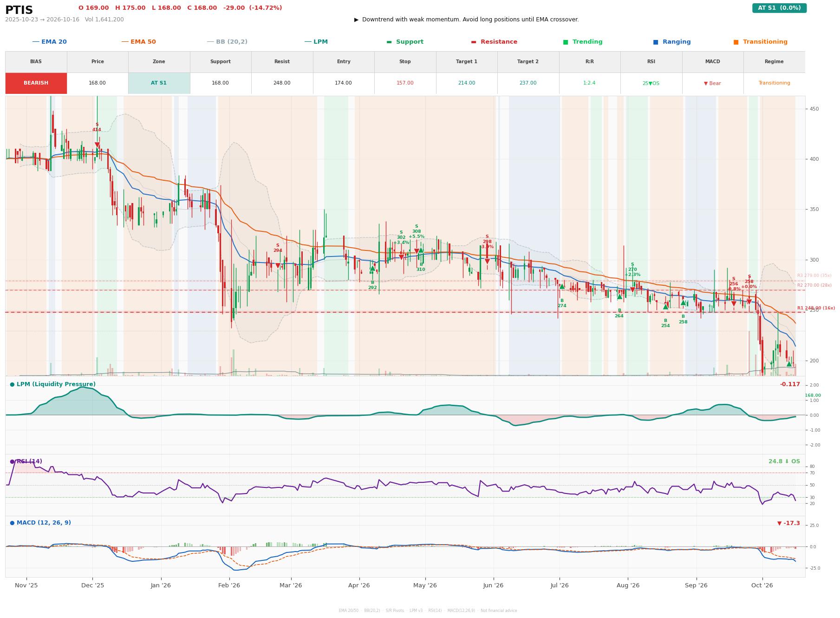Select the Entry value 174.00
Image resolution: width=840 pixels, height=618 pixels.
coord(344,83)
